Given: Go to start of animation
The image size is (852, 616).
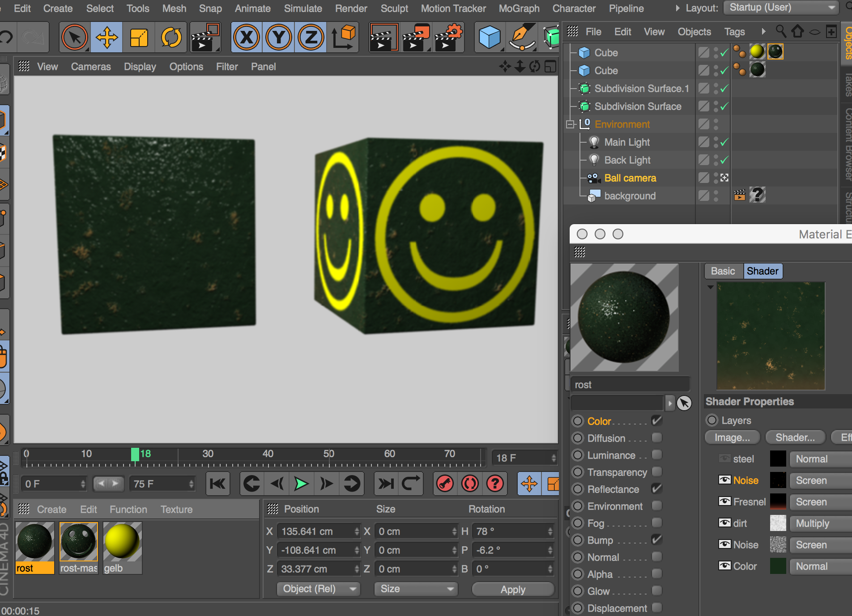Looking at the screenshot, I should [218, 484].
